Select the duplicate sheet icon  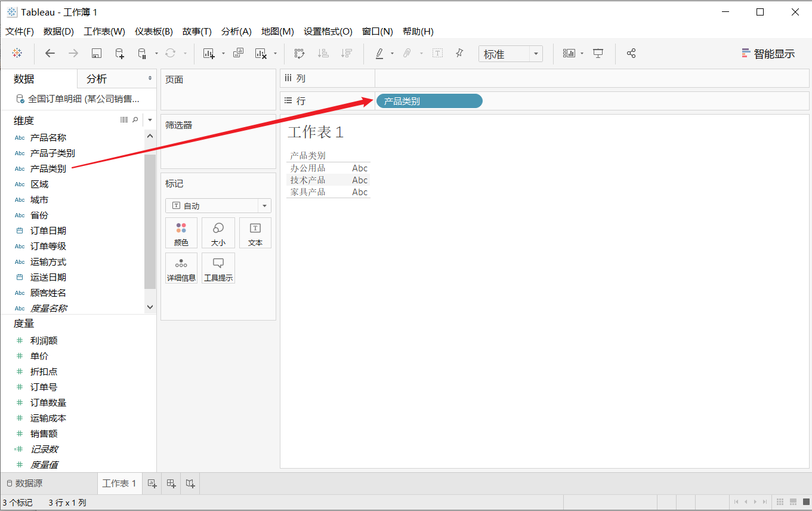(x=238, y=53)
